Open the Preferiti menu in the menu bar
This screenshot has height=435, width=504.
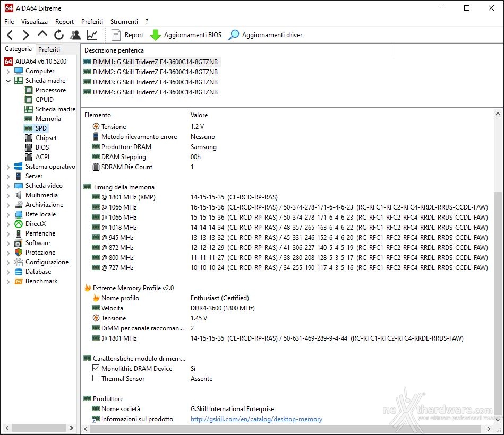(x=92, y=22)
